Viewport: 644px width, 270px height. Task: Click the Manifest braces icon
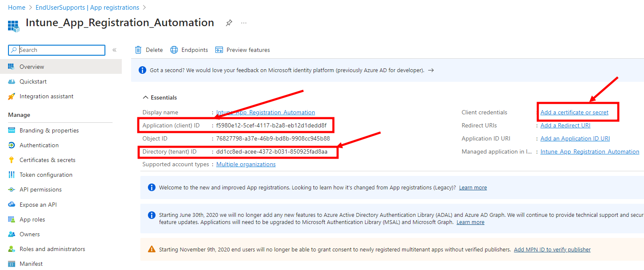click(11, 264)
